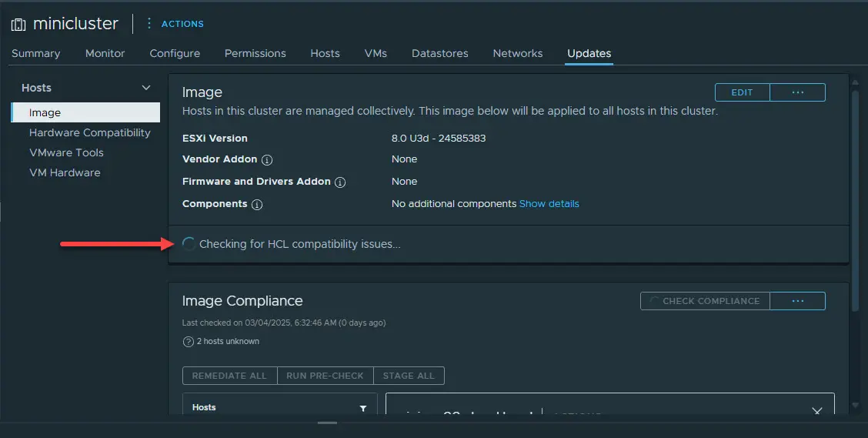Click the ESXi version value 8.0 U3d - 24585383
Screen dimensions: 868x438
coord(439,139)
